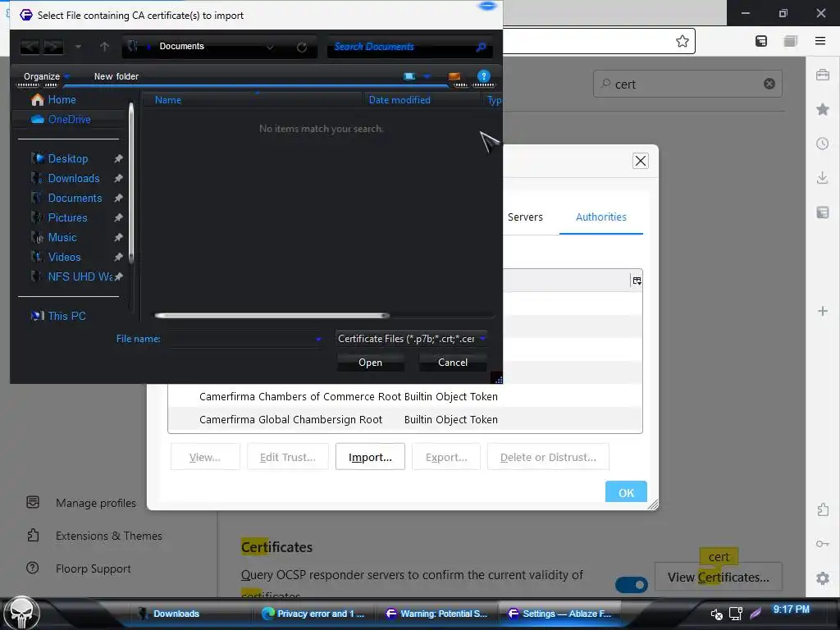Refresh the Documents folder view

pos(302,47)
